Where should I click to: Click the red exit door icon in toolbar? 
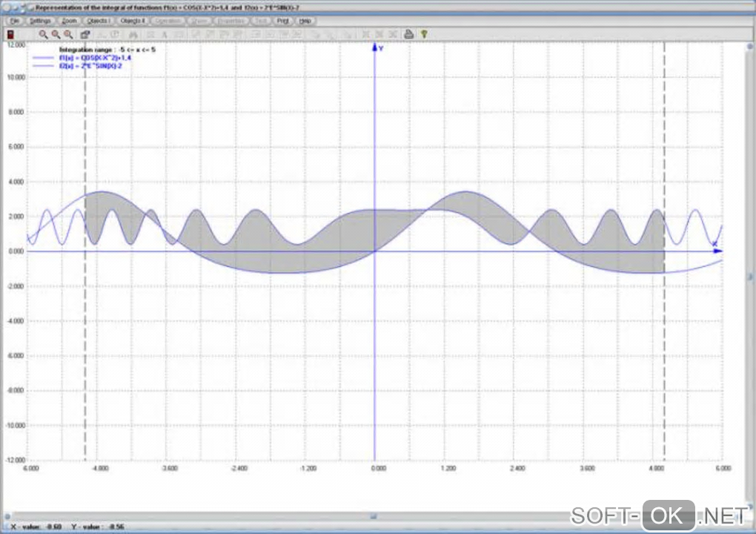[10, 34]
